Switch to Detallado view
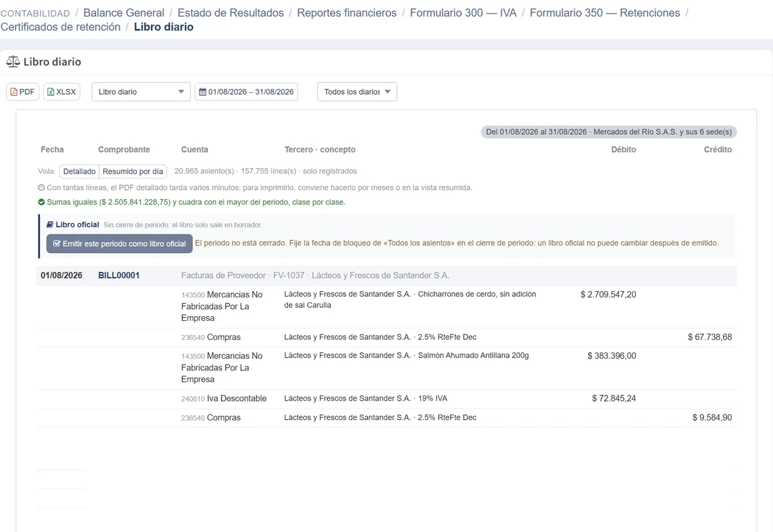 [x=79, y=171]
